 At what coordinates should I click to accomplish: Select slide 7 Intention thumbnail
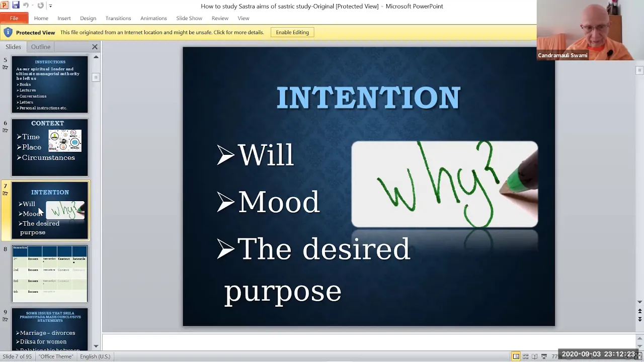click(x=50, y=211)
